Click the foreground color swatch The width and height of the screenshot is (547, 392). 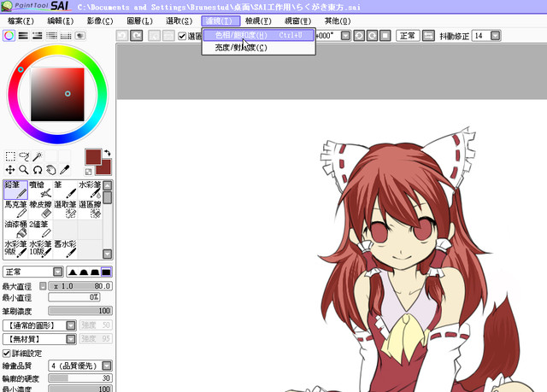(93, 157)
